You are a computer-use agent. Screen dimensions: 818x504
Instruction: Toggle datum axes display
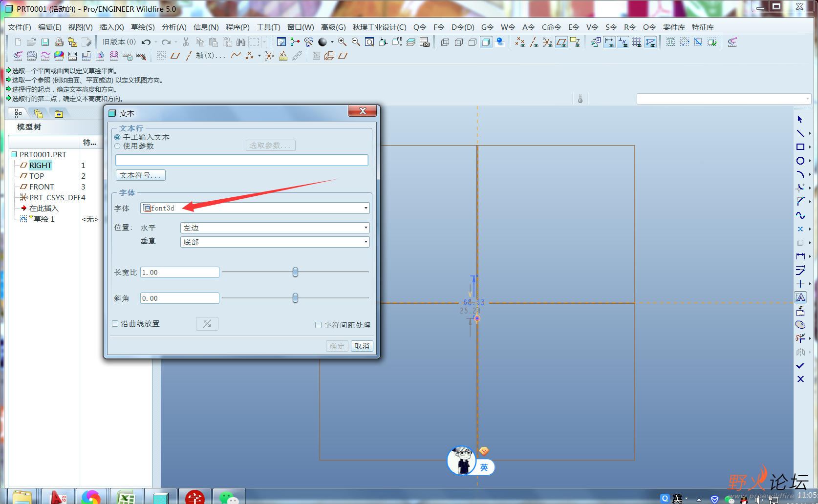[534, 42]
